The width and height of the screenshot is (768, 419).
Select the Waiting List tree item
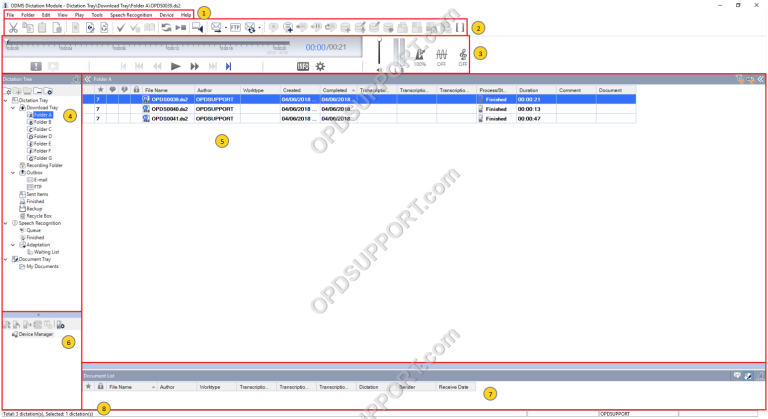pyautogui.click(x=47, y=252)
